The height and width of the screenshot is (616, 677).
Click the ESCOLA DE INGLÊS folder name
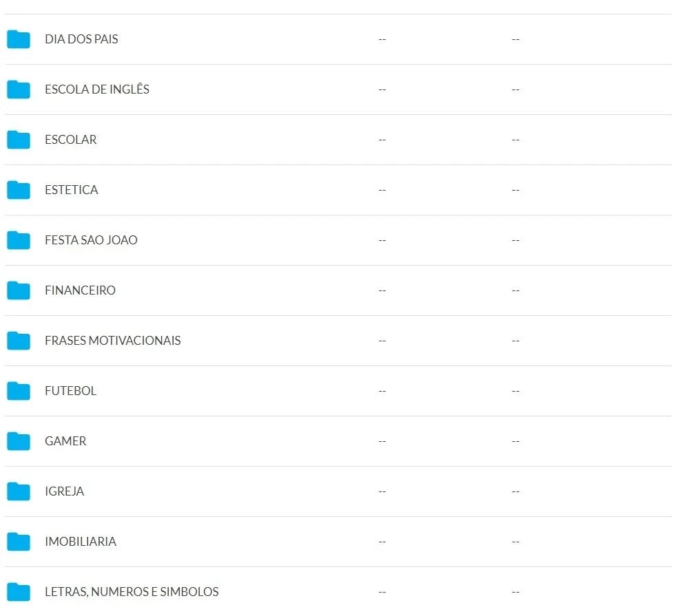(97, 89)
